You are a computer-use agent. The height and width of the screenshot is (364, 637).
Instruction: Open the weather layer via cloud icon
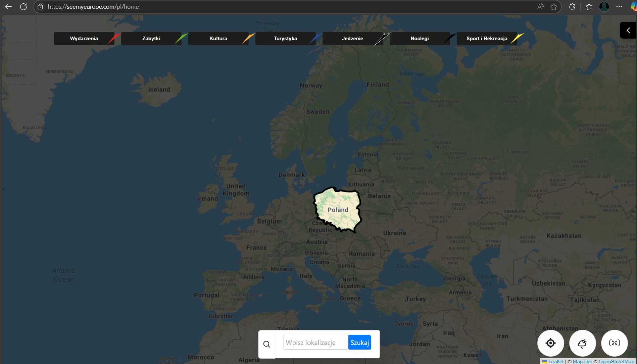pyautogui.click(x=582, y=343)
